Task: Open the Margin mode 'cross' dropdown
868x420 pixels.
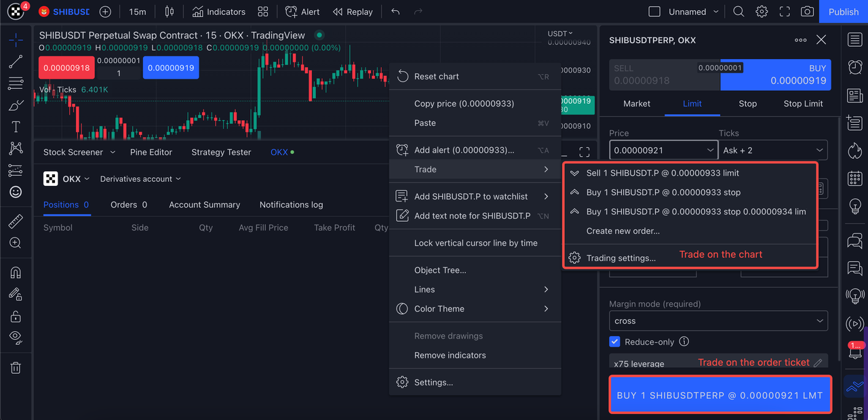Action: pos(718,320)
